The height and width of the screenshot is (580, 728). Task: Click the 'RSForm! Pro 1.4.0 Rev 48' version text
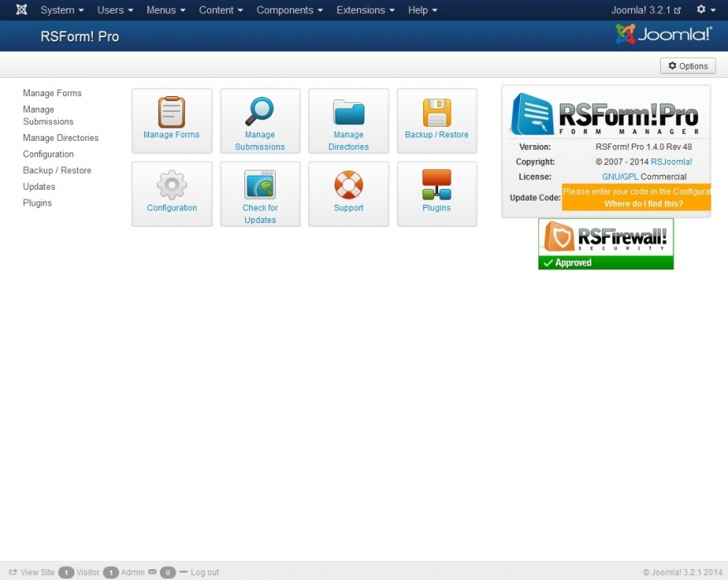tap(644, 147)
